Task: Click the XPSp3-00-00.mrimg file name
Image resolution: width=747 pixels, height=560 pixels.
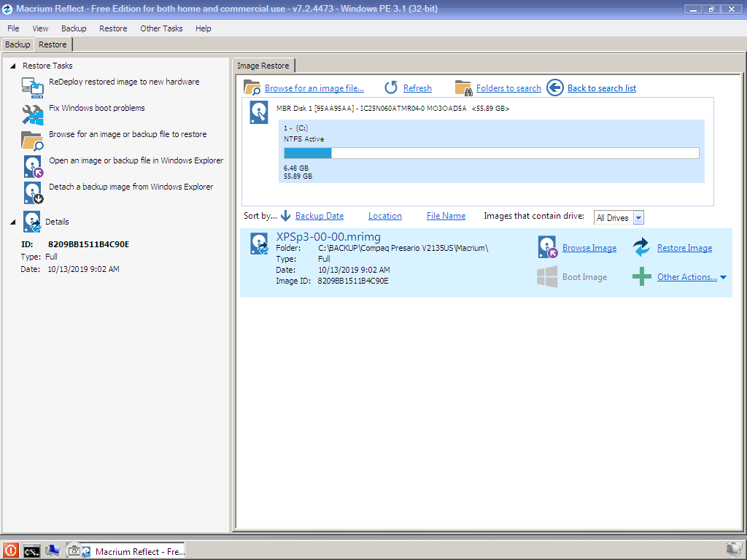Action: click(328, 237)
